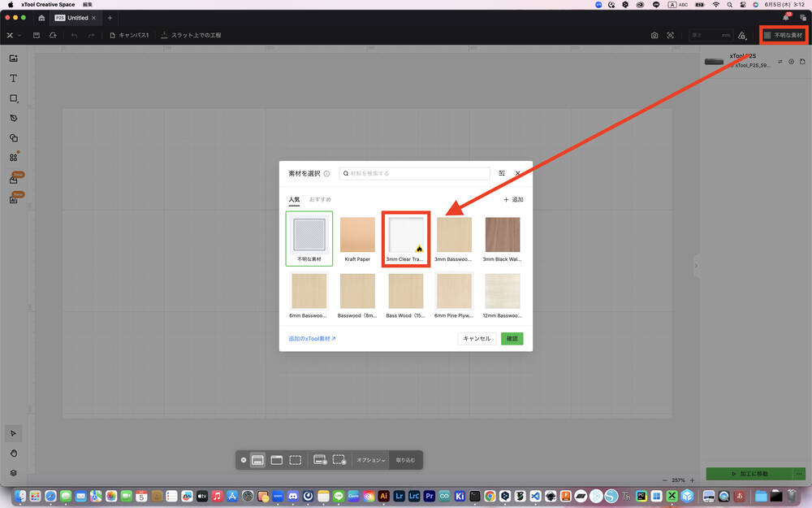The width and height of the screenshot is (812, 508).
Task: Click 取り込む in the screenshot toolbar
Action: [405, 460]
